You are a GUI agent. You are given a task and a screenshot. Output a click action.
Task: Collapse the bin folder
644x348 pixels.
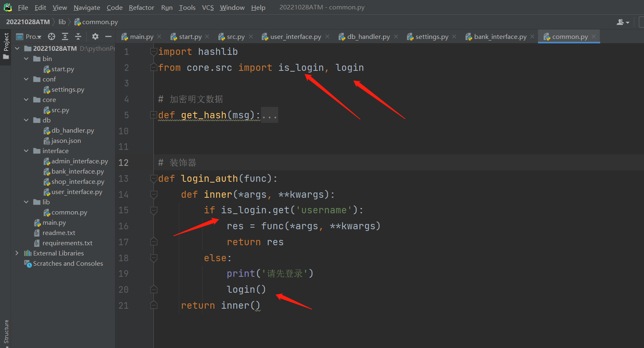pyautogui.click(x=26, y=59)
